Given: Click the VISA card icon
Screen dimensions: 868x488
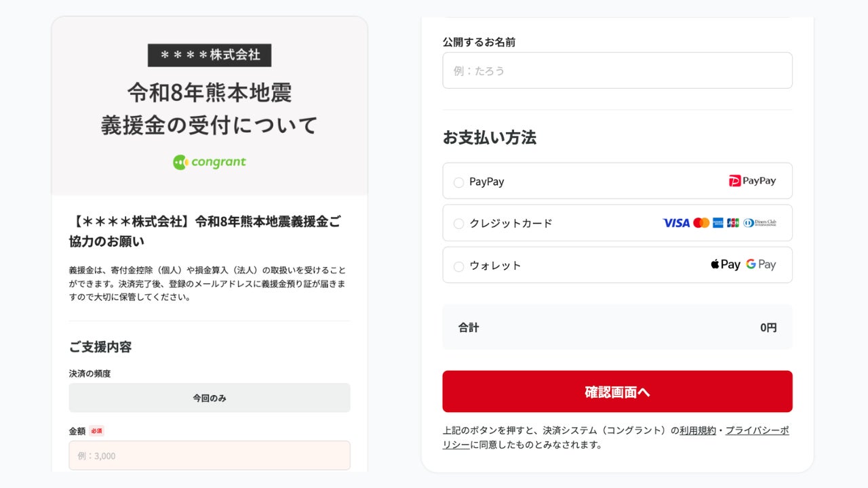Looking at the screenshot, I should coord(675,223).
